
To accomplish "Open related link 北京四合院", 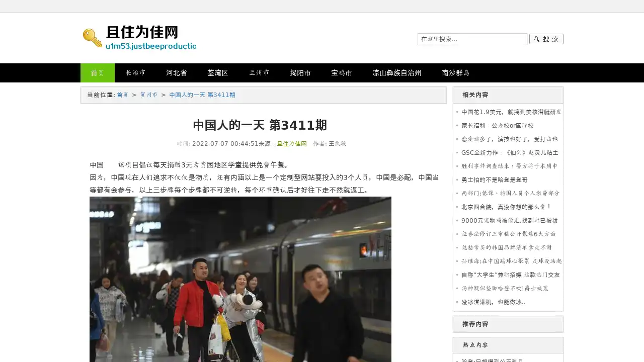I will click(506, 207).
